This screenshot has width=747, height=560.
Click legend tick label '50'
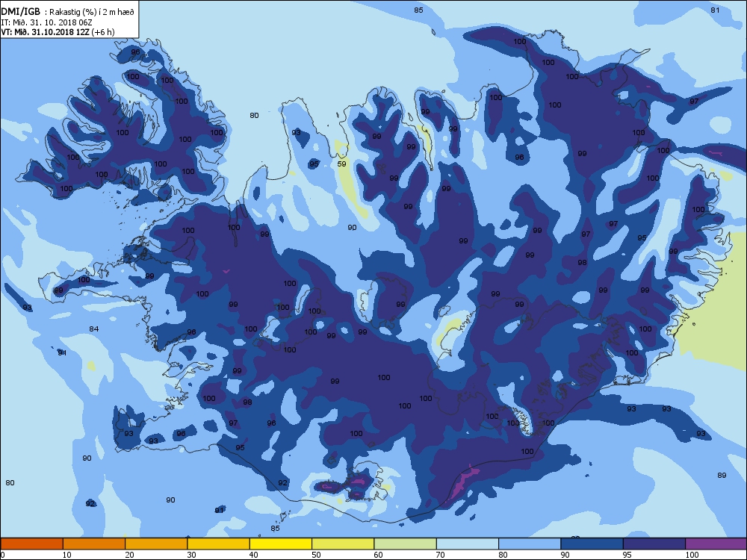[316, 555]
